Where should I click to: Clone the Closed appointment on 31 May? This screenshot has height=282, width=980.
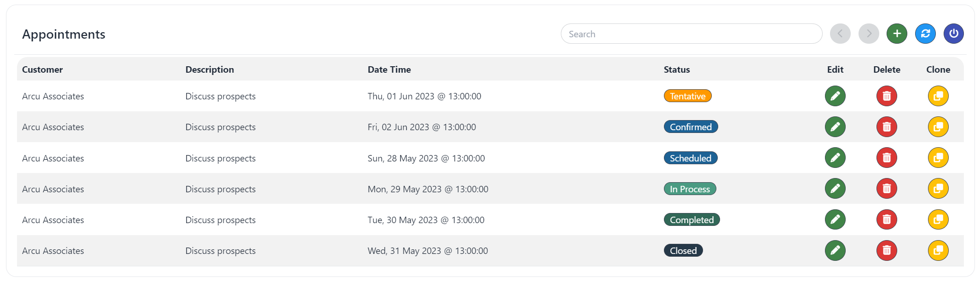pyautogui.click(x=938, y=251)
